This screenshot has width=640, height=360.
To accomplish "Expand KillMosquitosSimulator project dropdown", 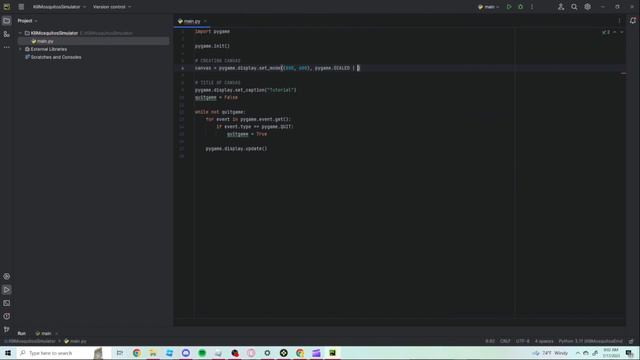I will (59, 7).
